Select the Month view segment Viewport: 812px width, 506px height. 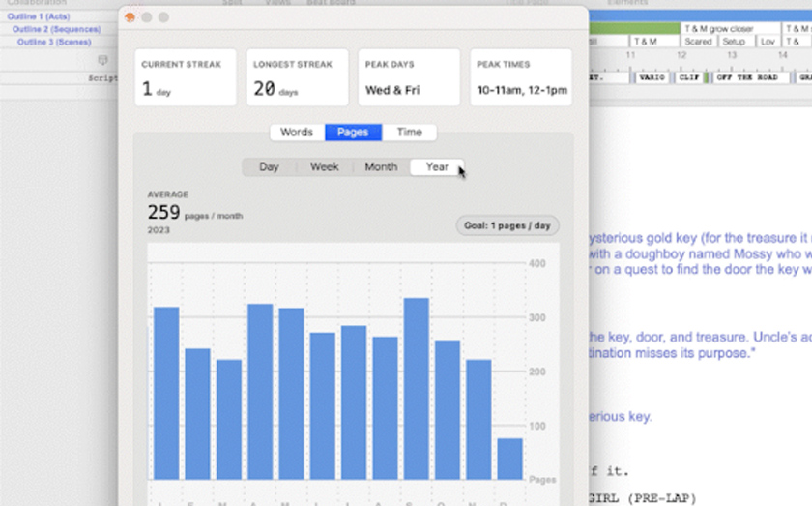tap(381, 167)
